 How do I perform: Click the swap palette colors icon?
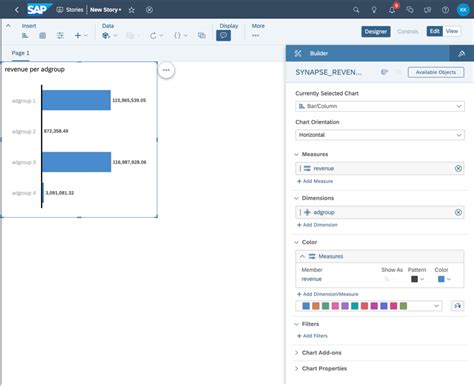tap(458, 306)
